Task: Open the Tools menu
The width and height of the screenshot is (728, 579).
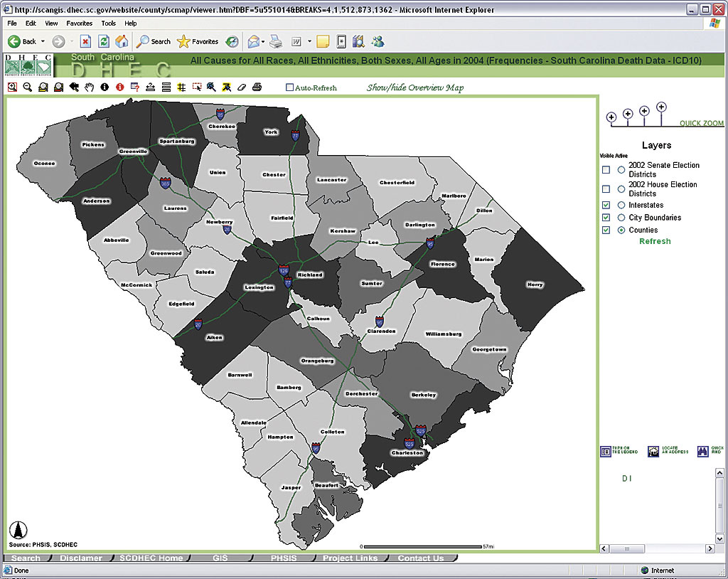Action: (108, 23)
